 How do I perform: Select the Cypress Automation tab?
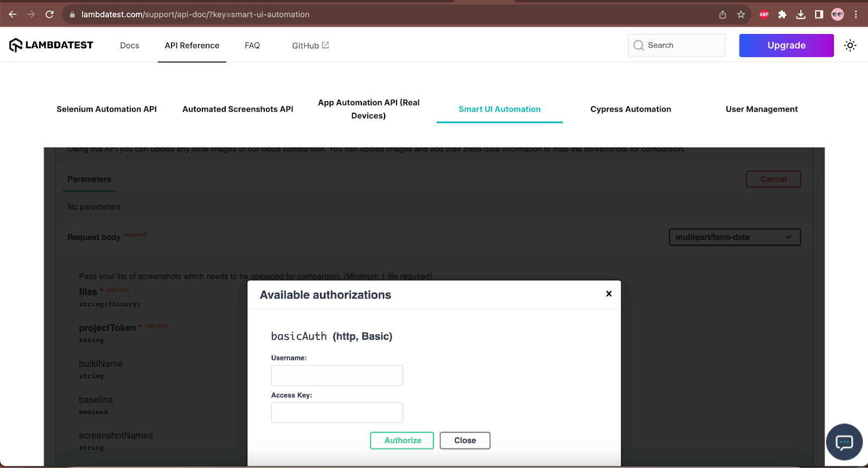(631, 109)
